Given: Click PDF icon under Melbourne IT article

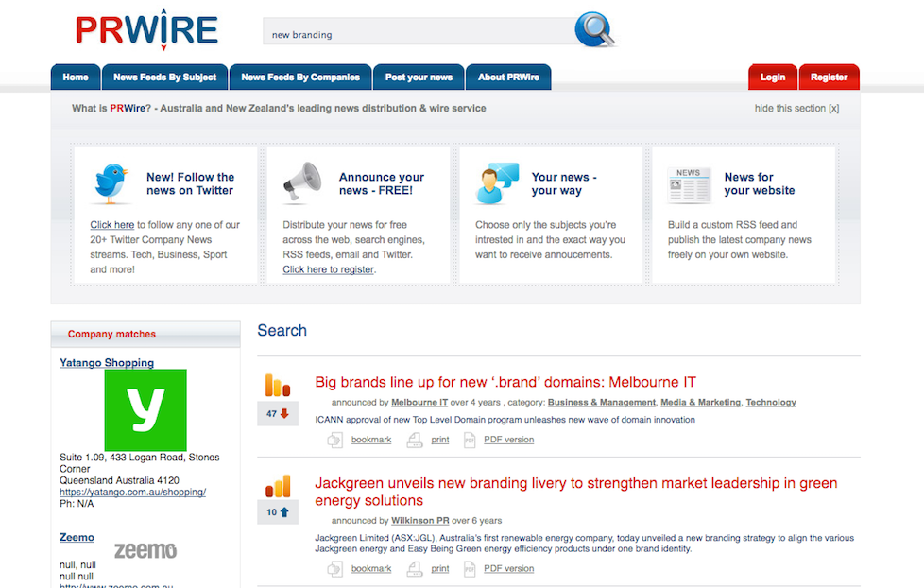Looking at the screenshot, I should (x=470, y=440).
